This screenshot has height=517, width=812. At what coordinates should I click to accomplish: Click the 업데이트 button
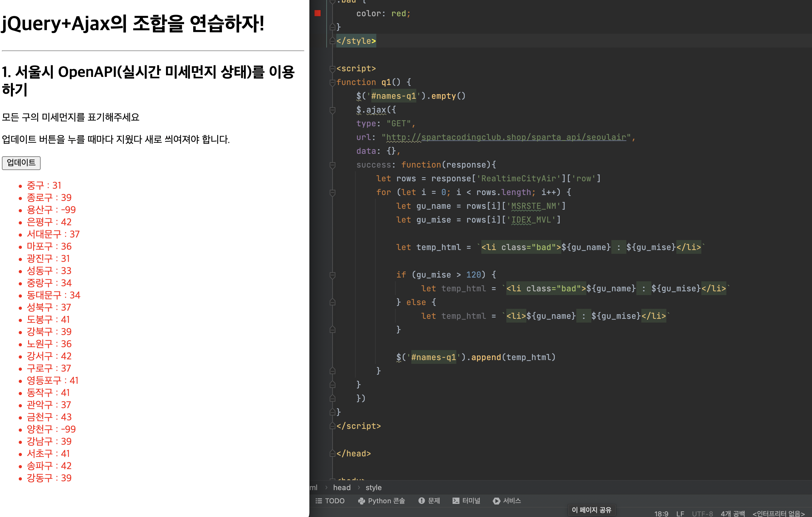pyautogui.click(x=21, y=163)
